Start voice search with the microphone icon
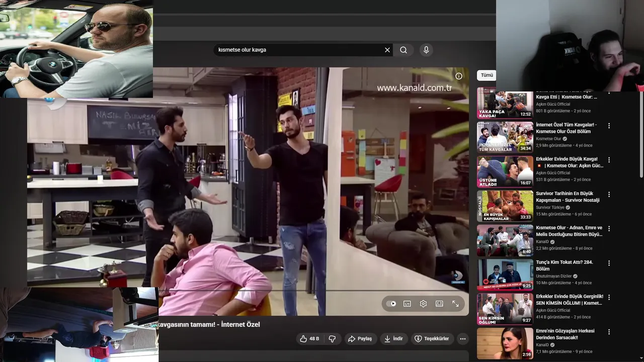Screen dimensions: 644x362 [x=426, y=50]
